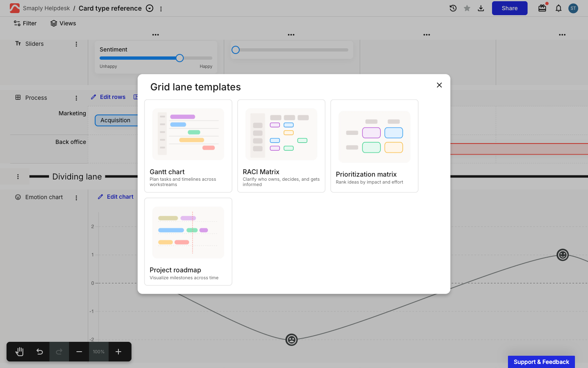Viewport: 588px width, 368px height.
Task: Redo action in bottom toolbar
Action: click(59, 352)
